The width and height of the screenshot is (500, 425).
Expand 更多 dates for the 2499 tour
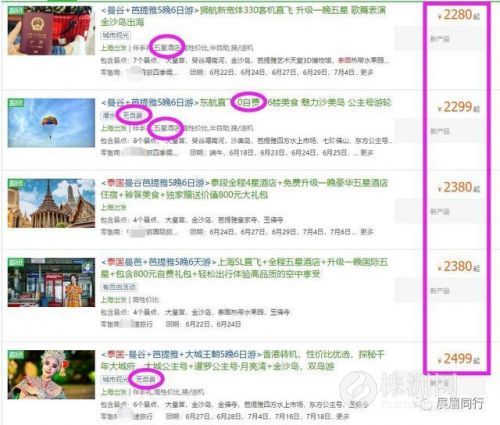click(343, 416)
